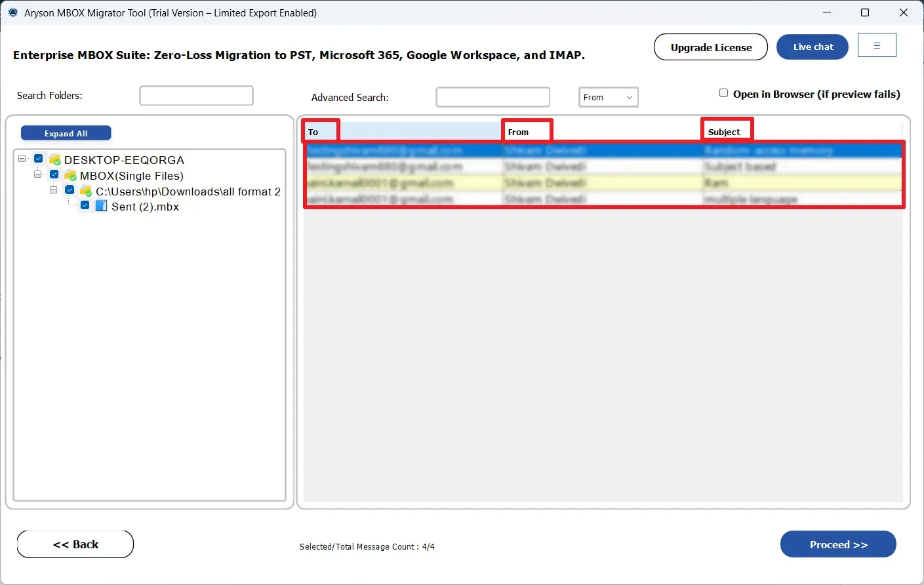Select the C:\Users\hp\Downloads\all format 2 label

pyautogui.click(x=188, y=192)
